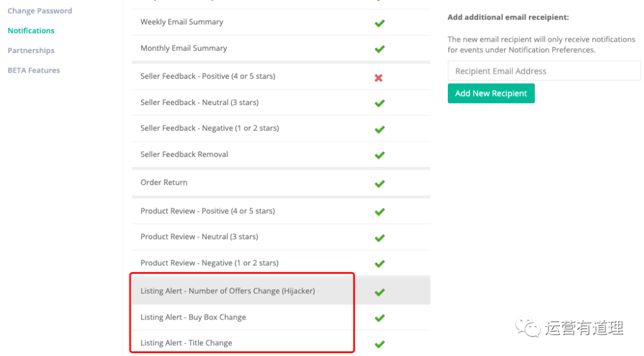
Task: Select Seller Feedback Removal row text
Action: (184, 154)
